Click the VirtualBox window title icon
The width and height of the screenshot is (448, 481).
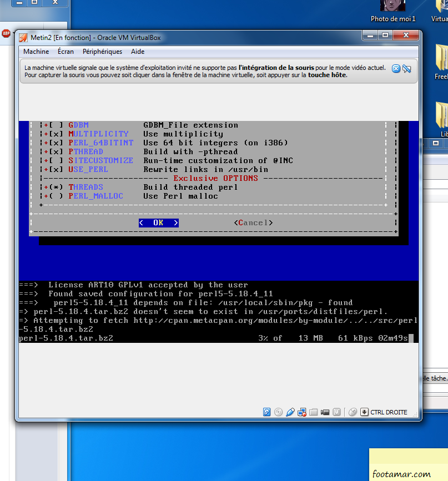click(23, 37)
